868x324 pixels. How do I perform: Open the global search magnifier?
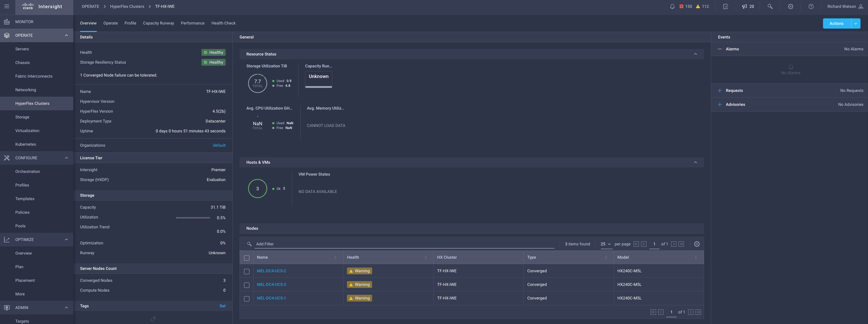770,6
